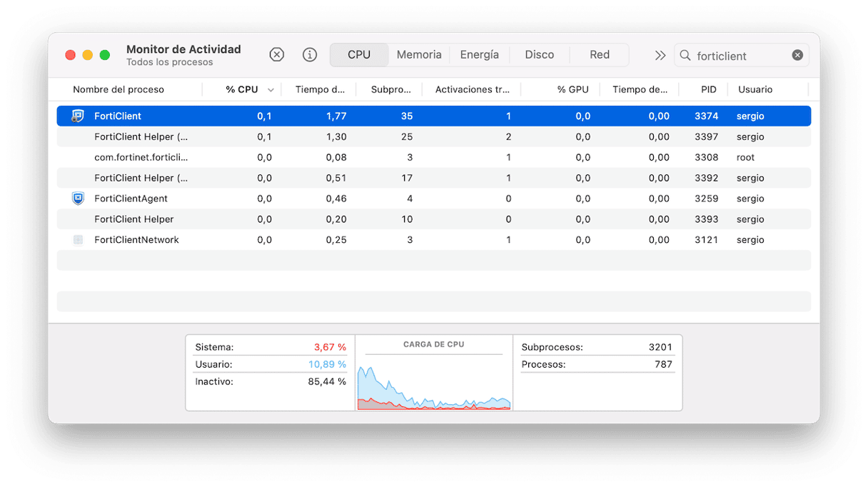Sort by Tiempo de... GPU column header

[640, 89]
